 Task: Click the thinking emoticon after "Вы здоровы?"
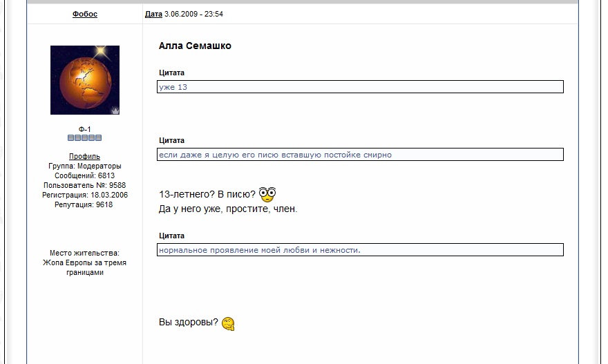tap(228, 323)
